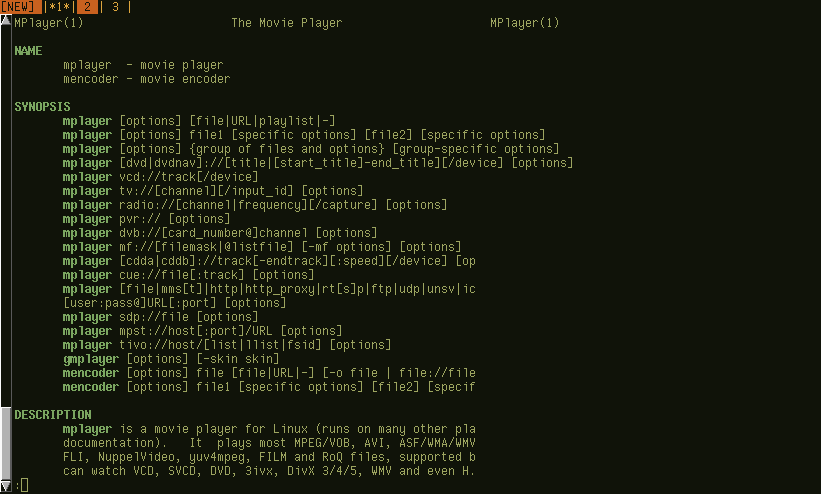The width and height of the screenshot is (821, 494).
Task: Click MPlayer(1) in the top-right header
Action: 525,23
